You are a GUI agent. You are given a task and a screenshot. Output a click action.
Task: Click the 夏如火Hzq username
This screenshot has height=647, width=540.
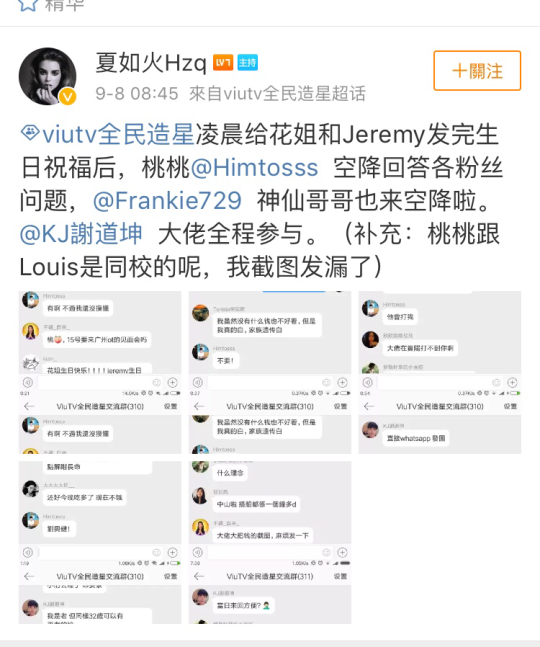[x=151, y=63]
